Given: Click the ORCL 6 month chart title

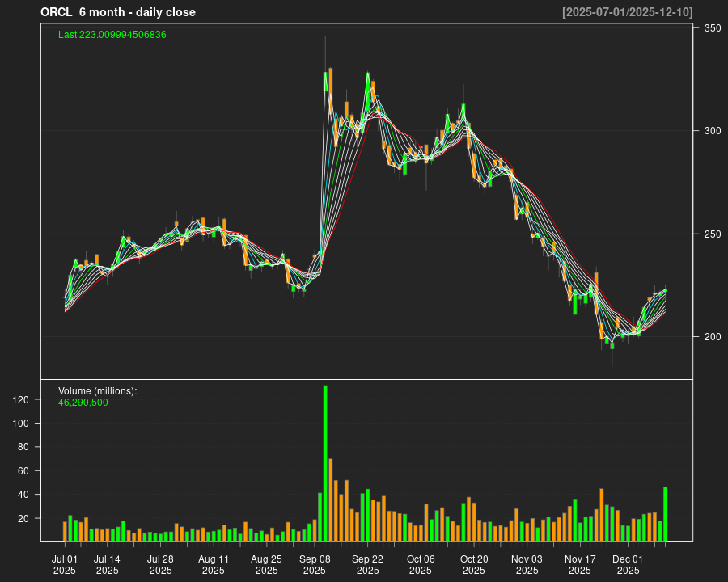Looking at the screenshot, I should [x=118, y=12].
